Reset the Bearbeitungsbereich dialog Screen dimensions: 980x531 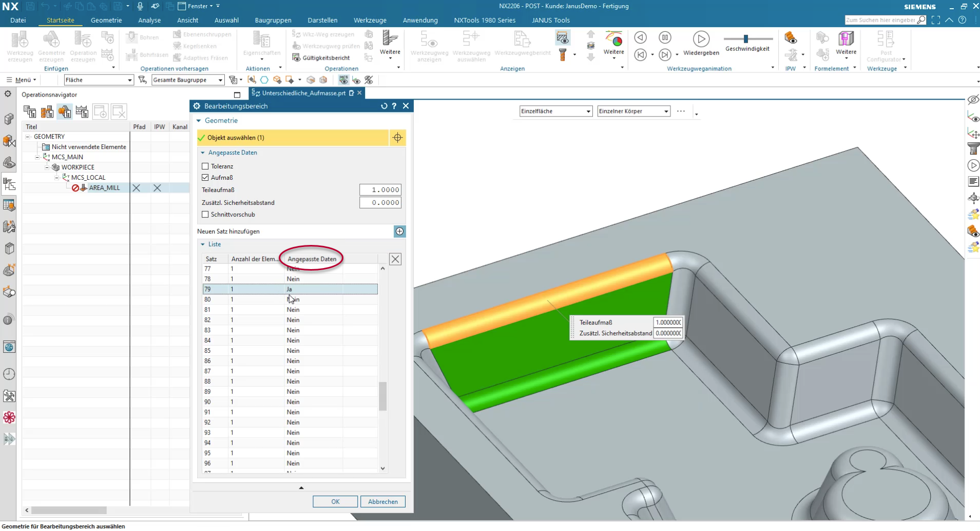(384, 106)
